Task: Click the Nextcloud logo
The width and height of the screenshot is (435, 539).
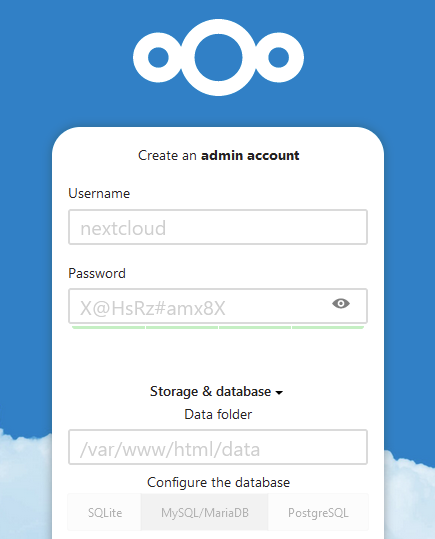Action: click(218, 57)
